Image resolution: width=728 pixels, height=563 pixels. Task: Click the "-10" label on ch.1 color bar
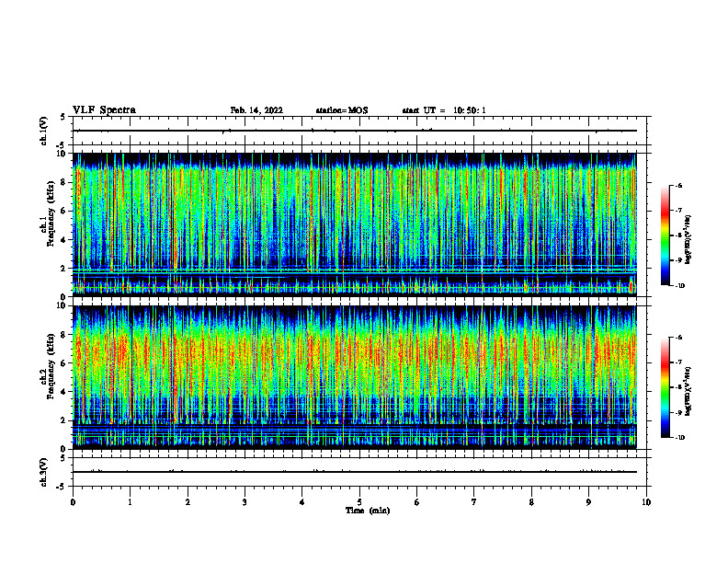[x=679, y=286]
